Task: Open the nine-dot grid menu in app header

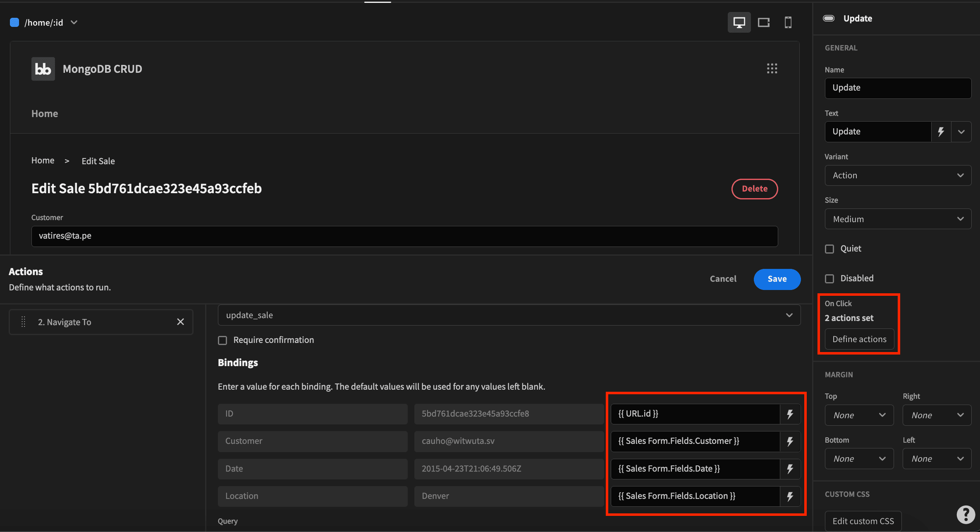Action: coord(772,69)
